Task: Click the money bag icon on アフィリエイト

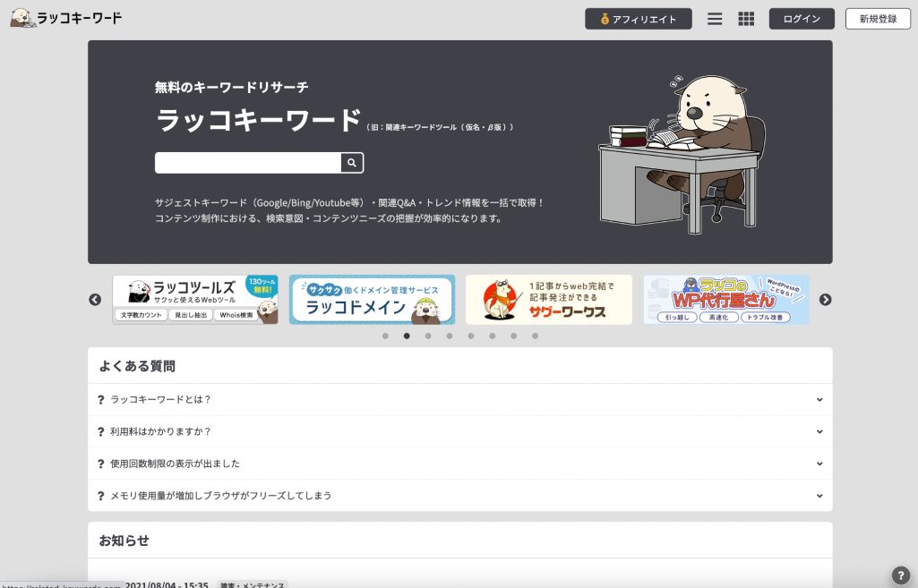Action: (x=604, y=18)
